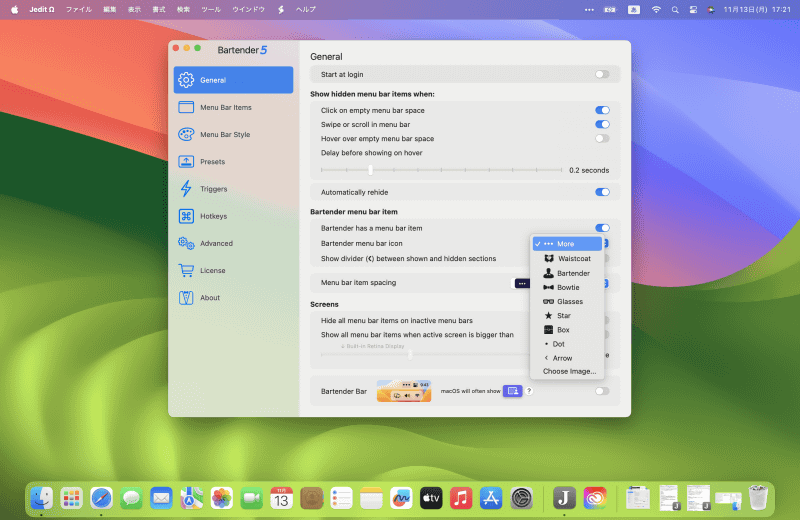
Task: Open the Hotkeys section
Action: coord(233,216)
